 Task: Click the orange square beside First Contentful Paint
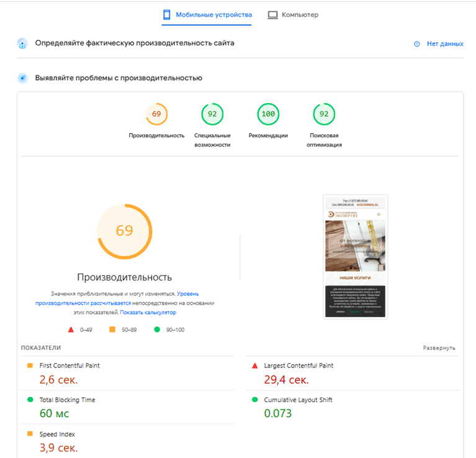point(30,366)
